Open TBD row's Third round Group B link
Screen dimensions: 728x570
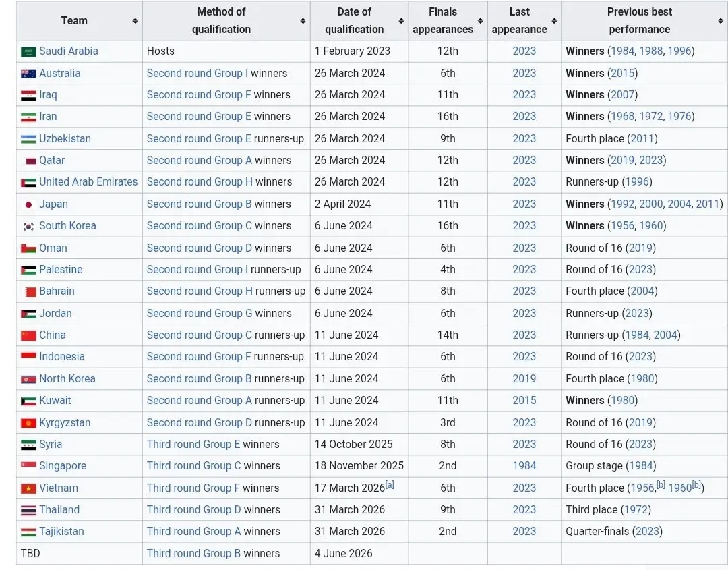coord(194,554)
